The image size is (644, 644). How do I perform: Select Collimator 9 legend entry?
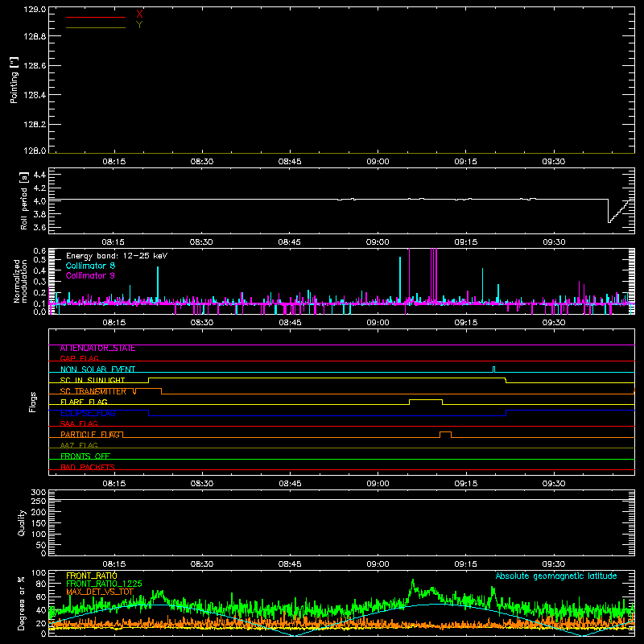[x=90, y=275]
